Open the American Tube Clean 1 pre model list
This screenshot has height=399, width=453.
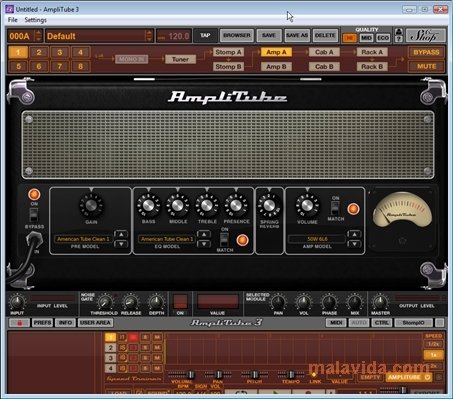pyautogui.click(x=83, y=239)
